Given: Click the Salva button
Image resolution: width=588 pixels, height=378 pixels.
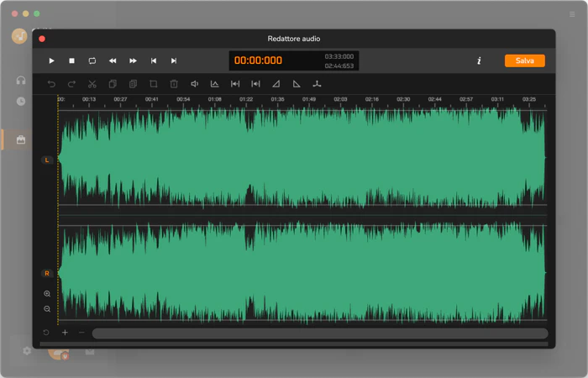Looking at the screenshot, I should pos(525,60).
